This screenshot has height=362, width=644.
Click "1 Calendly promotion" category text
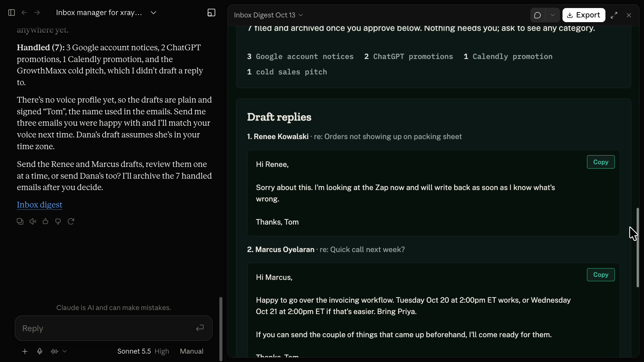coord(508,57)
